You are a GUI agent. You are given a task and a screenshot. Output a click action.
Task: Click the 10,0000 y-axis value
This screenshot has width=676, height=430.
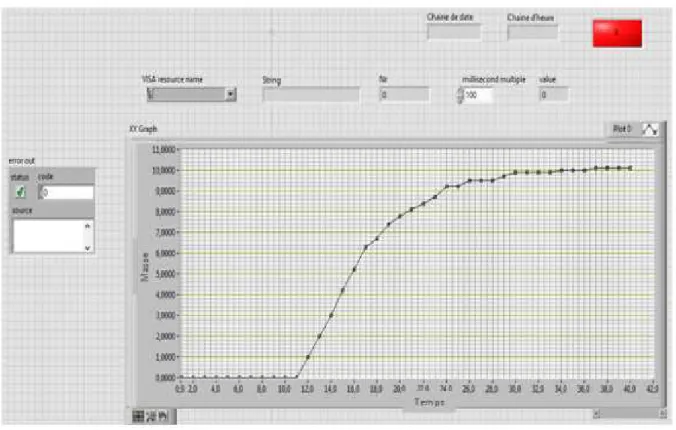pyautogui.click(x=163, y=170)
